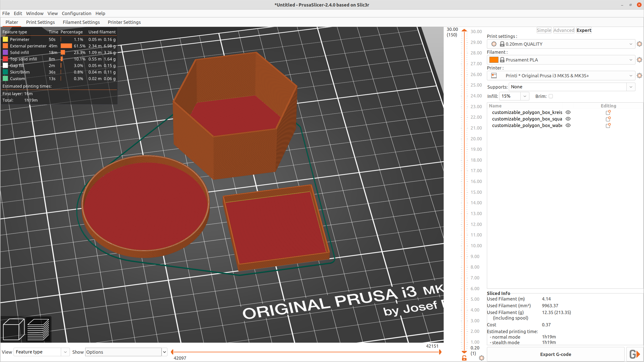This screenshot has width=644, height=362.
Task: Enable the Brim checkbox
Action: (x=550, y=96)
